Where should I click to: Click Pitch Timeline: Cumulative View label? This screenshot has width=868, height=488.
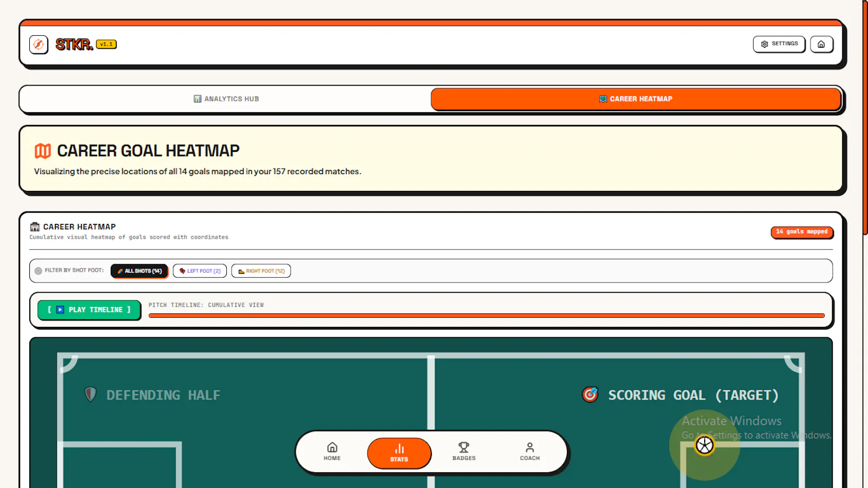click(x=206, y=305)
